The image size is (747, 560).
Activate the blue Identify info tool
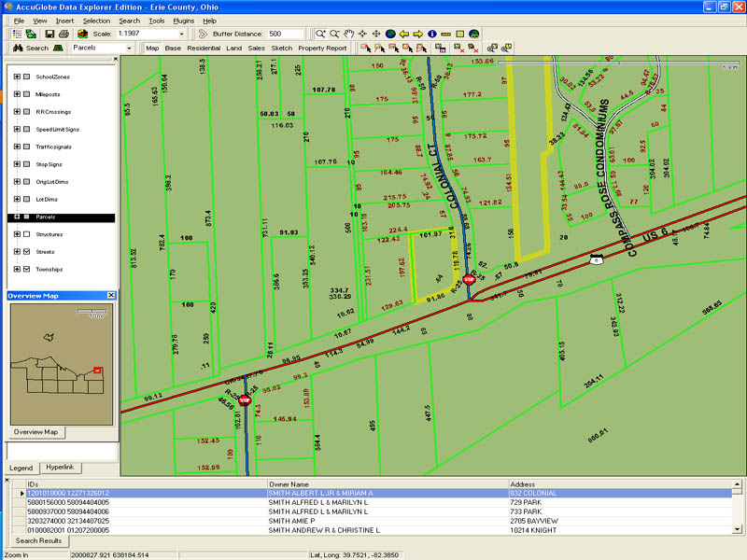(431, 34)
